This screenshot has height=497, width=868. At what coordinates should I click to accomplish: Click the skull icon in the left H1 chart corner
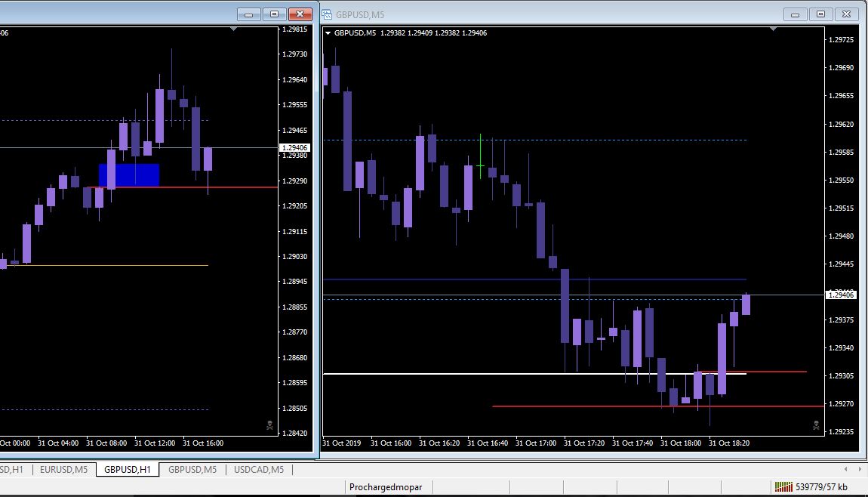[269, 425]
